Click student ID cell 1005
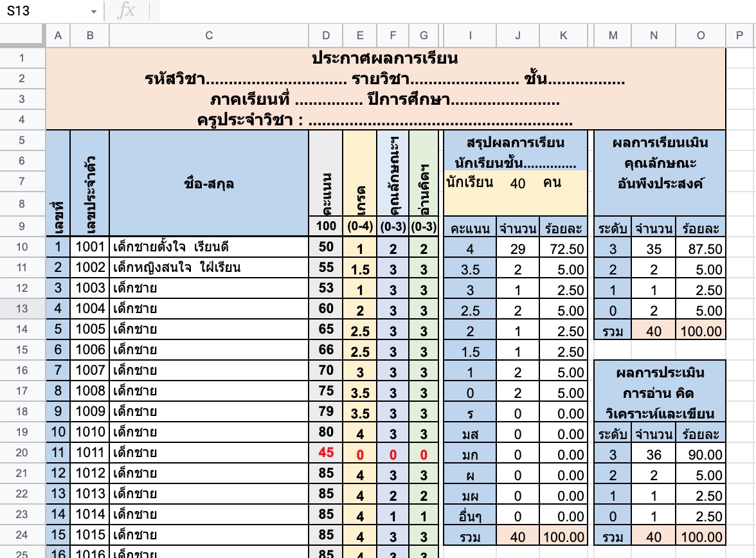 (90, 329)
